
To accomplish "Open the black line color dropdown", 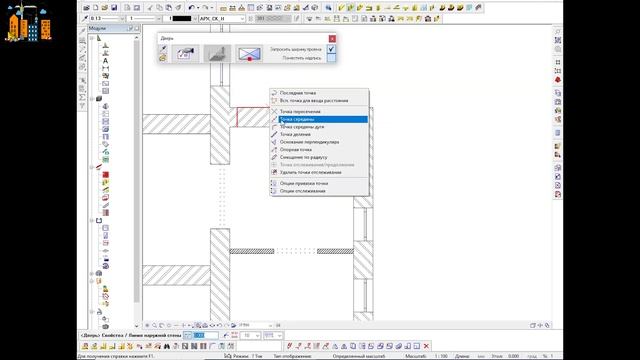I will (194, 19).
